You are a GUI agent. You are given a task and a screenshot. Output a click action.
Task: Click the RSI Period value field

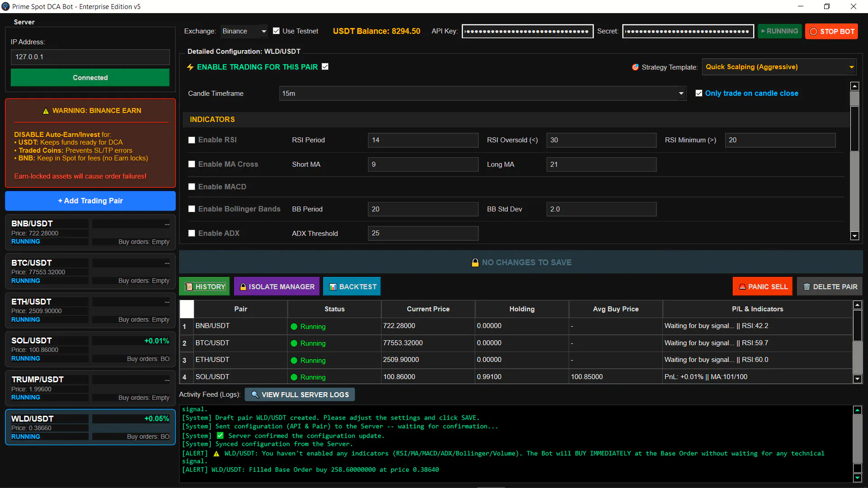pyautogui.click(x=423, y=140)
